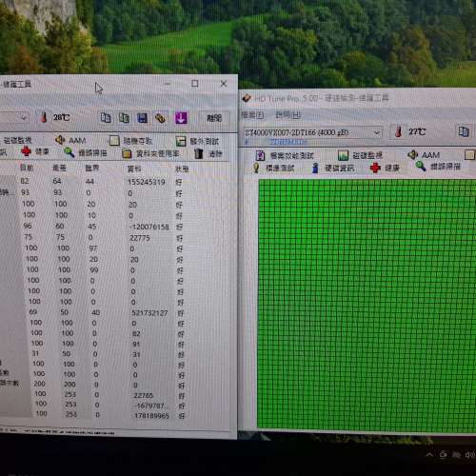Image resolution: width=476 pixels, height=476 pixels.
Task: Select the data value -120076158
Action: click(x=149, y=227)
